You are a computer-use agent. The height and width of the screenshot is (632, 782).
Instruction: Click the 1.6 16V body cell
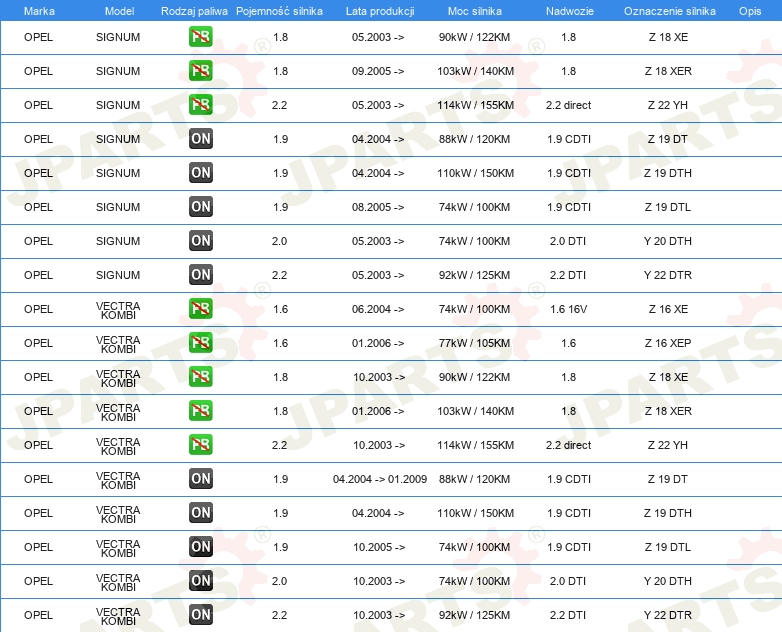click(x=569, y=309)
